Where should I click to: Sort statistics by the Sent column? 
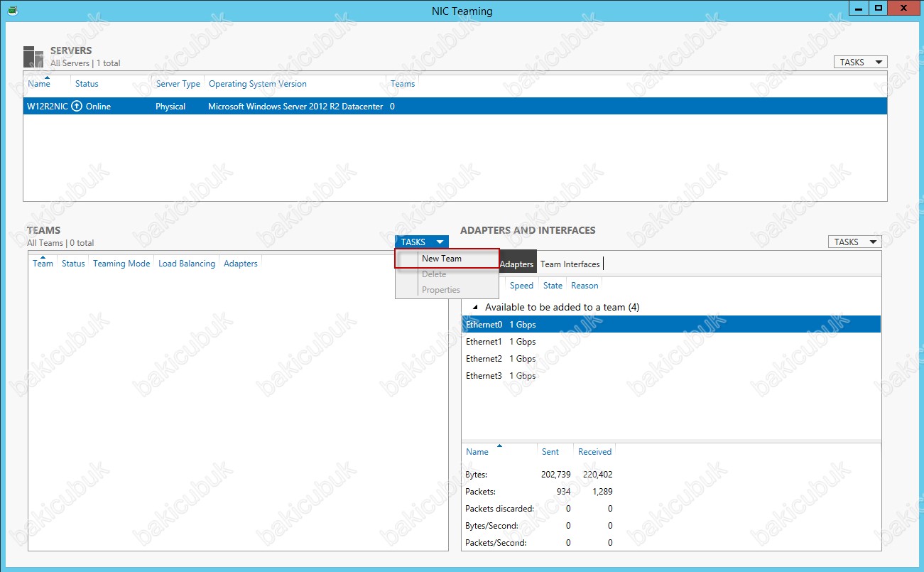(550, 452)
